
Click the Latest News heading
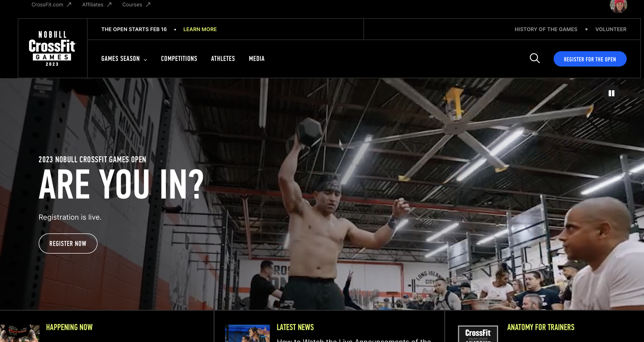point(295,327)
